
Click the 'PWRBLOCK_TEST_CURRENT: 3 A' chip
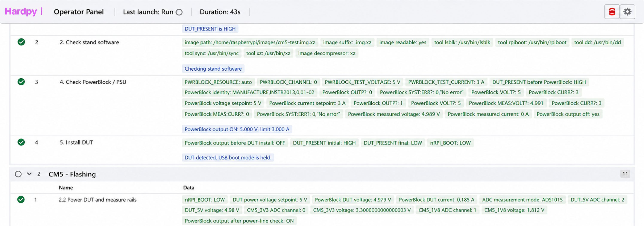[446, 82]
